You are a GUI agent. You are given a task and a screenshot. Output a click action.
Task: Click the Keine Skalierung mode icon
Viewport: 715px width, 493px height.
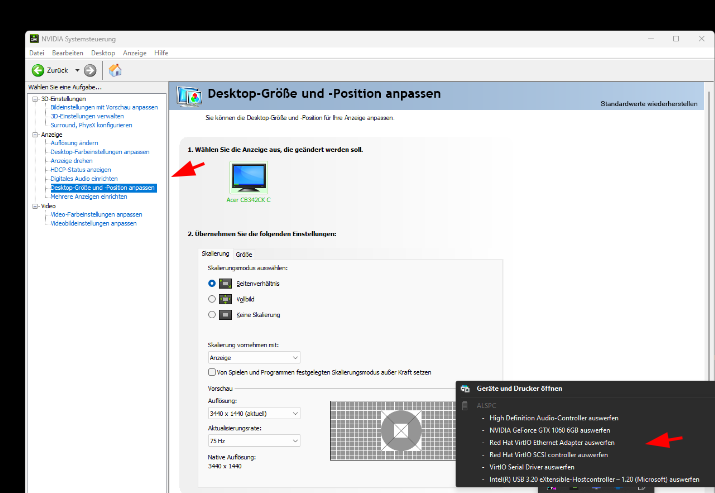pos(225,315)
